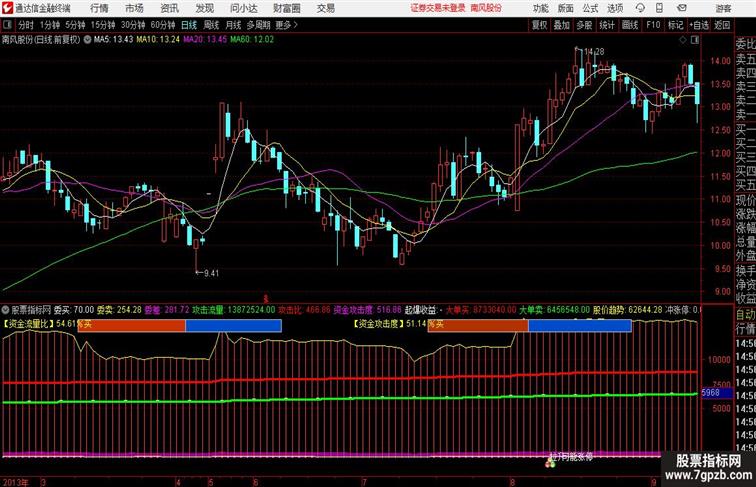Click the 9.41 low price marker
The image size is (756, 487).
point(211,273)
